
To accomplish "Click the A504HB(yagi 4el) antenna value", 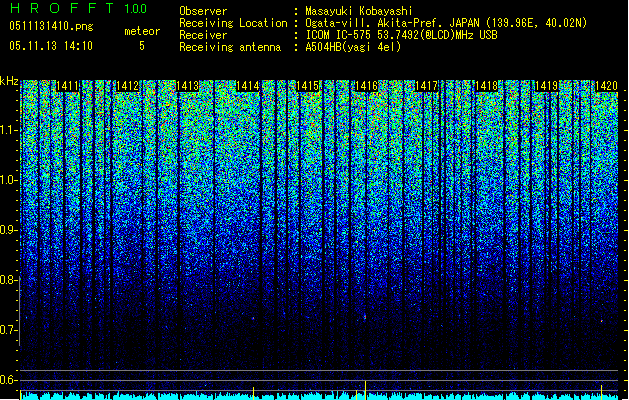I will (353, 47).
